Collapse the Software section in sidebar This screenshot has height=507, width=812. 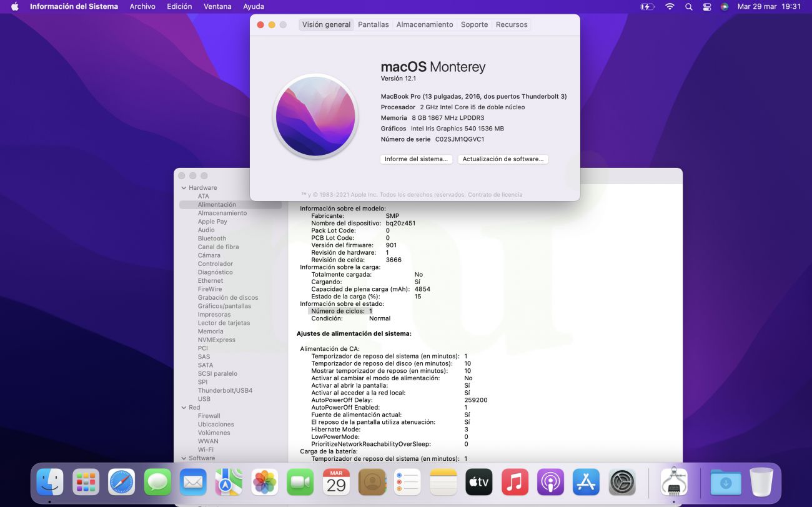(x=184, y=458)
